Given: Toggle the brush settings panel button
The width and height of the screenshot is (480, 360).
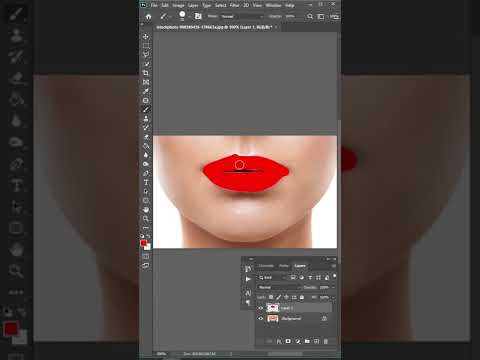Looking at the screenshot, I should click(198, 16).
